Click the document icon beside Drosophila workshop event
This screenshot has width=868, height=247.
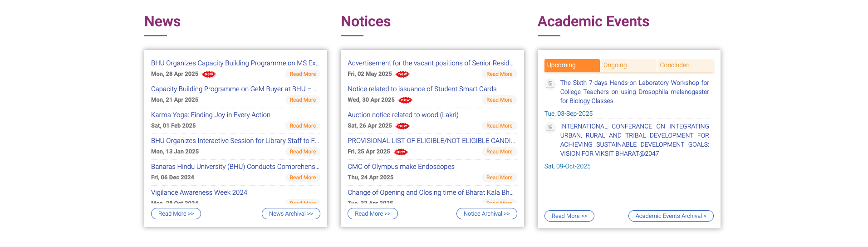click(x=550, y=84)
